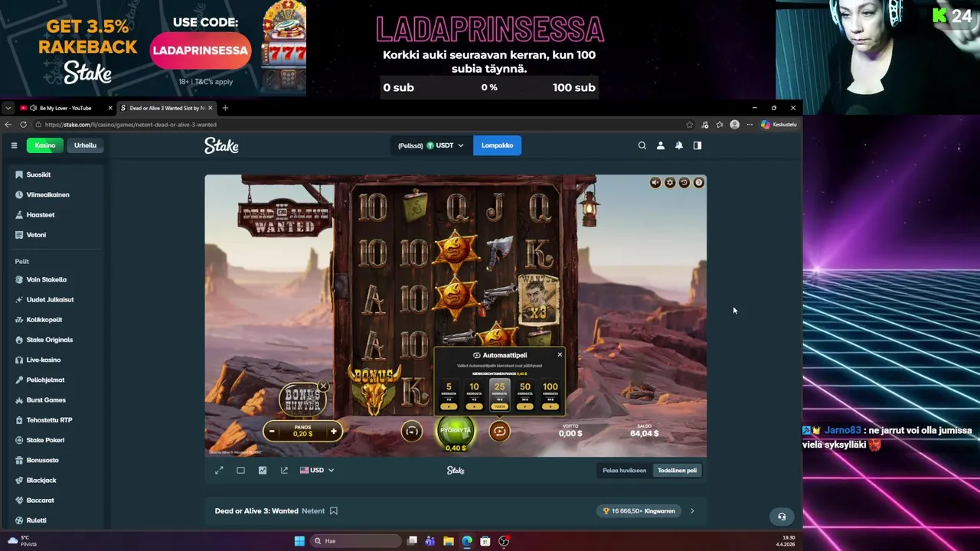Spin with the green Pyöräytä button
Screen dimensions: 980x551
(456, 430)
